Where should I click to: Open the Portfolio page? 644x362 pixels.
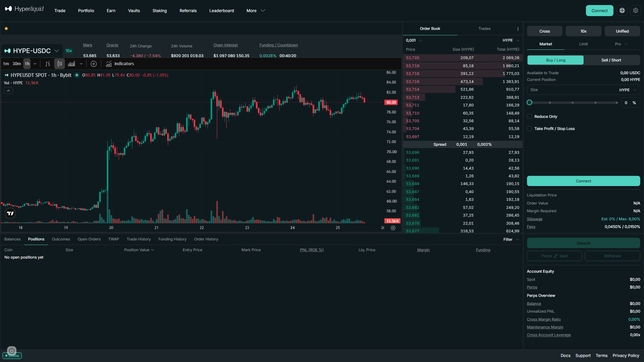coord(86,11)
